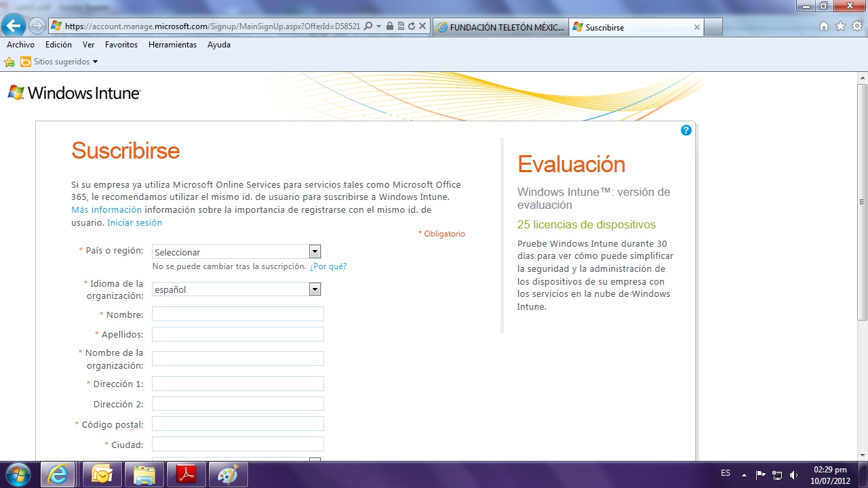
Task: Open Paint in the taskbar
Action: 228,474
